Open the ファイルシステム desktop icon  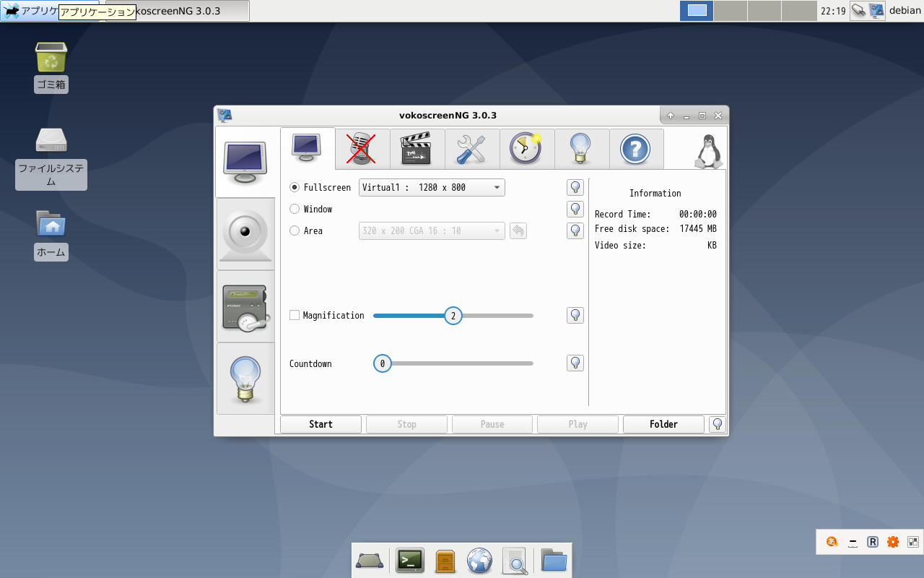[51, 159]
